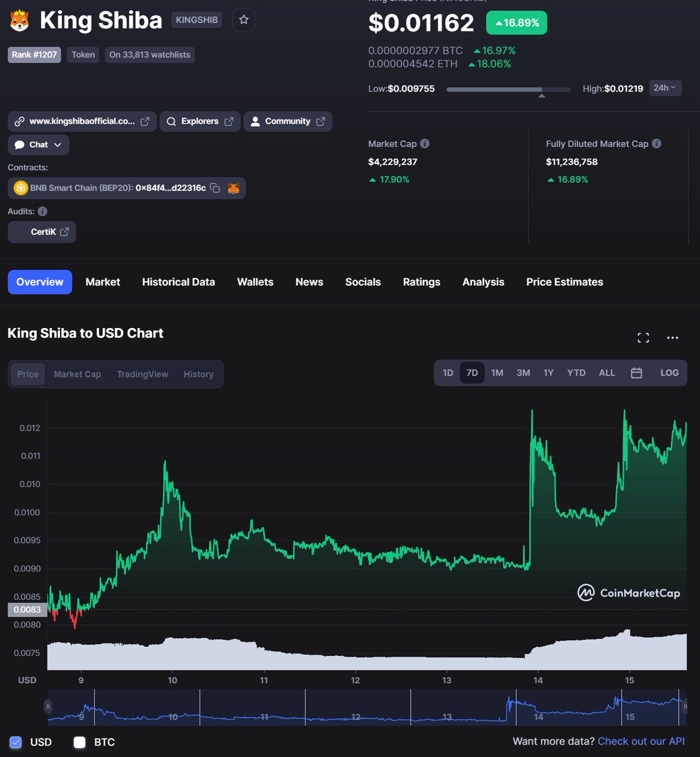The image size is (700, 757).
Task: Click the left handle of the chart navigator
Action: tap(49, 706)
